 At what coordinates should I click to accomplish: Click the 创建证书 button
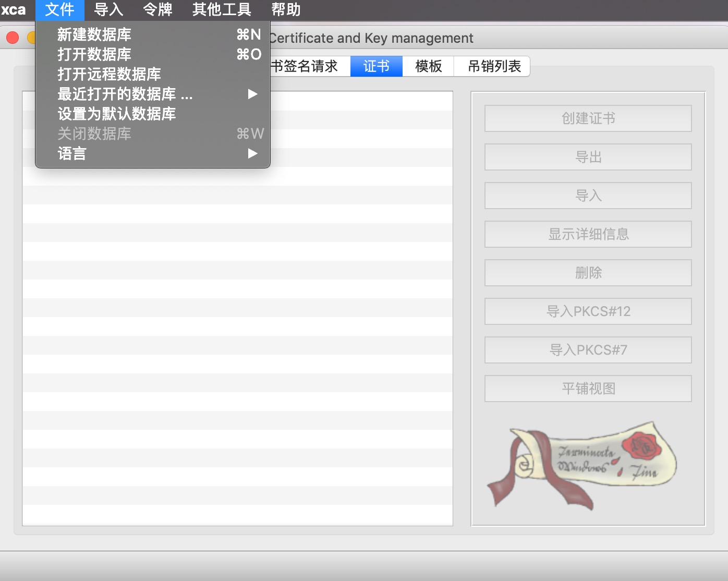tap(588, 118)
